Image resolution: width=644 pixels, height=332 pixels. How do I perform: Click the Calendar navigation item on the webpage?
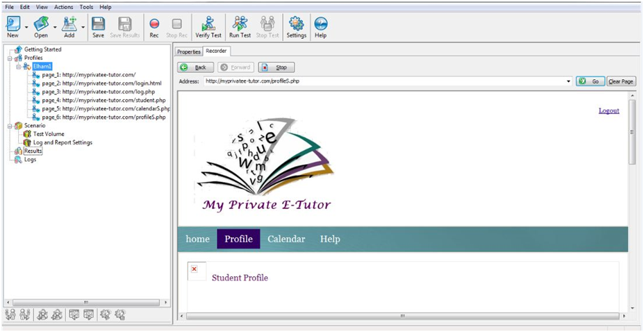click(x=286, y=239)
